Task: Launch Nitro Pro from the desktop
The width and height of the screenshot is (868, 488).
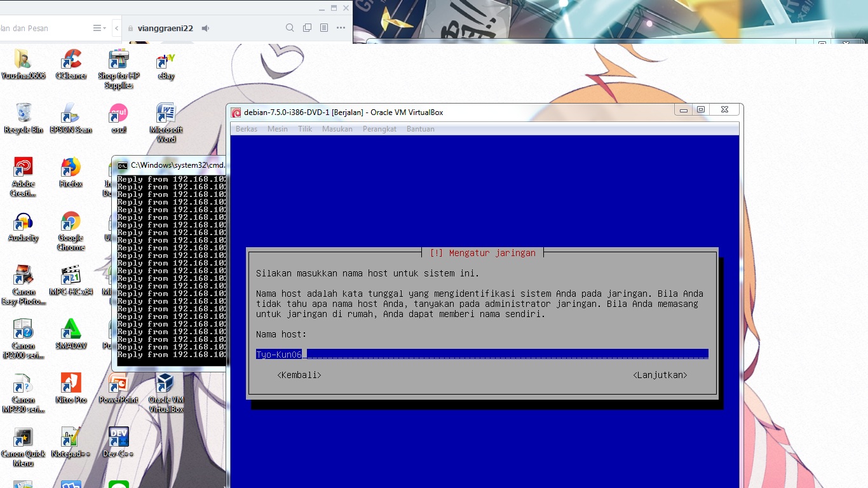Action: pyautogui.click(x=71, y=389)
